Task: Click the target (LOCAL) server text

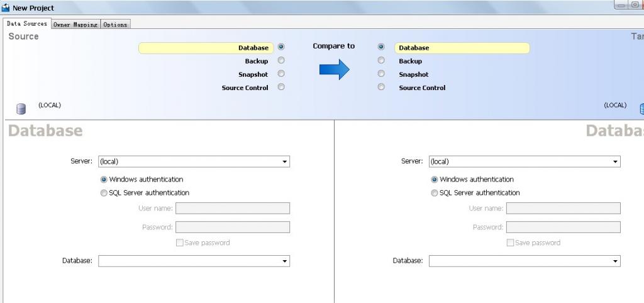Action: (615, 105)
